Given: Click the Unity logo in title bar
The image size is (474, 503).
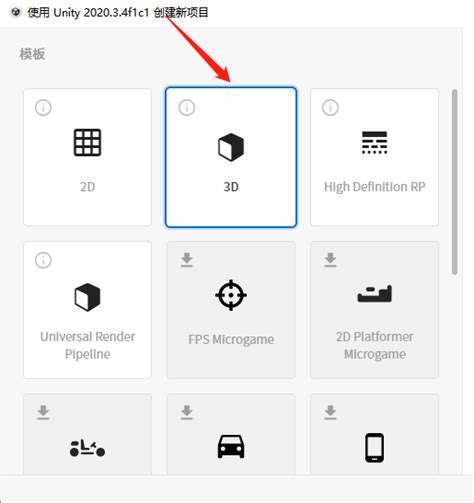Looking at the screenshot, I should tap(16, 12).
